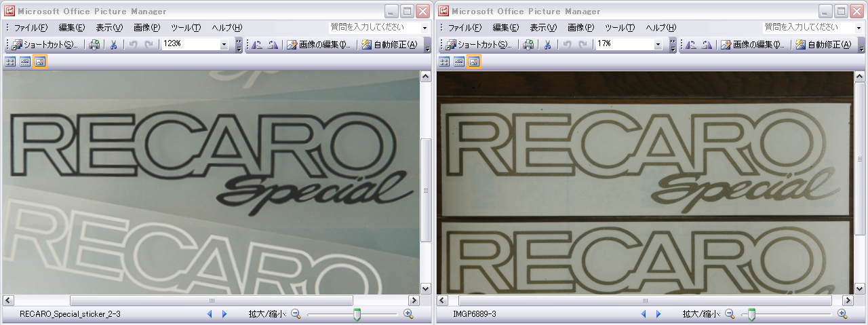Rotate right icon in the right window
The width and height of the screenshot is (868, 325).
pos(706,45)
